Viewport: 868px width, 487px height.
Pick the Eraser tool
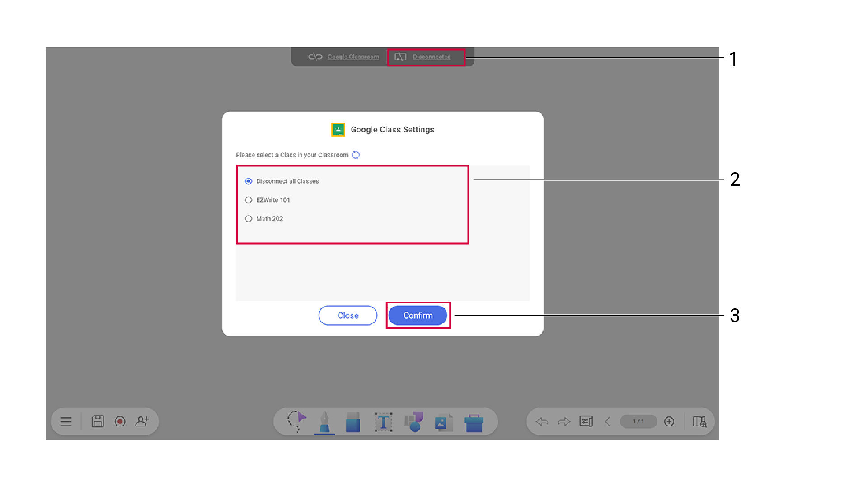coord(353,421)
